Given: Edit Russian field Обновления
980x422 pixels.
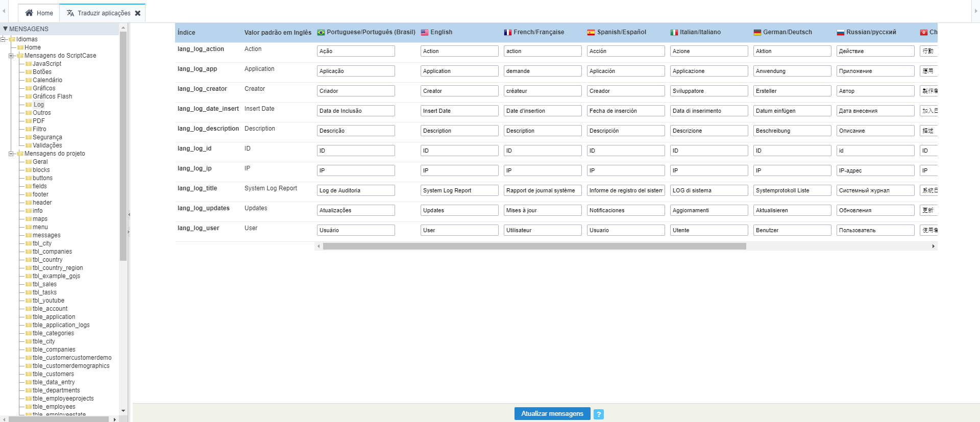Looking at the screenshot, I should pos(875,210).
